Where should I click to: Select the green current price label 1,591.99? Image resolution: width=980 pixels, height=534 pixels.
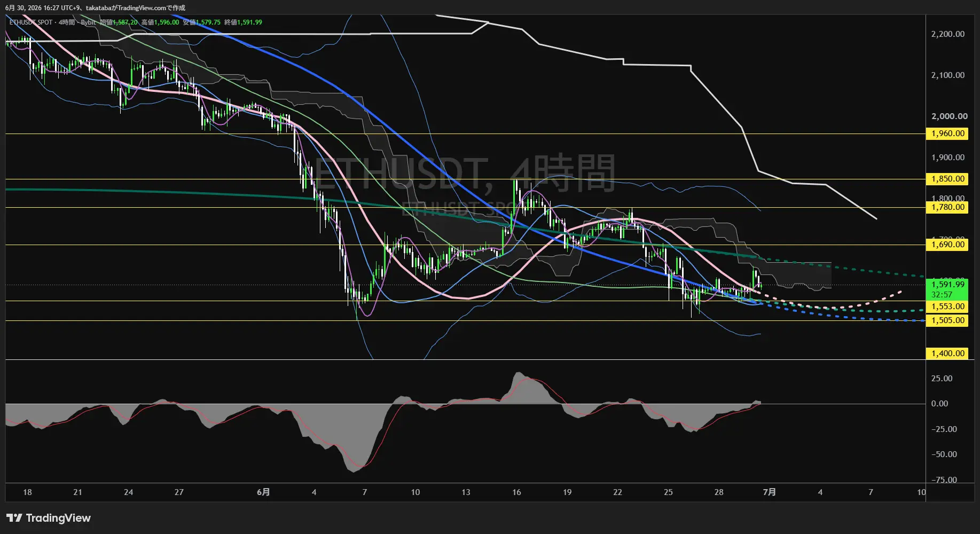(947, 285)
